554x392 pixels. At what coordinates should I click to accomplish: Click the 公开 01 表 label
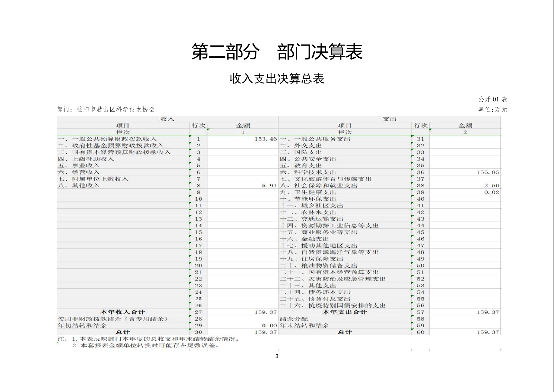click(492, 99)
